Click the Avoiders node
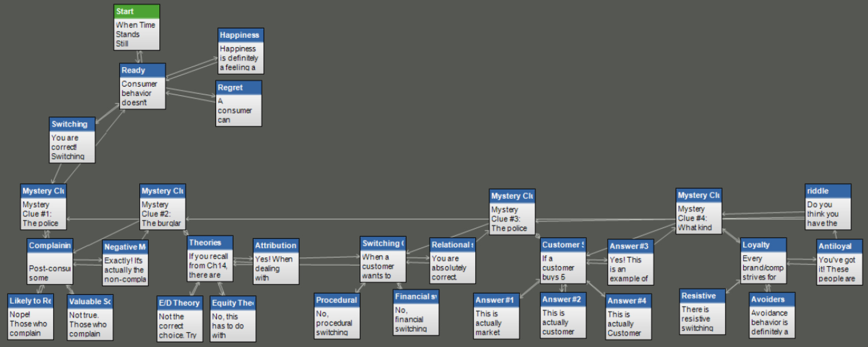868x347 pixels. [x=771, y=315]
